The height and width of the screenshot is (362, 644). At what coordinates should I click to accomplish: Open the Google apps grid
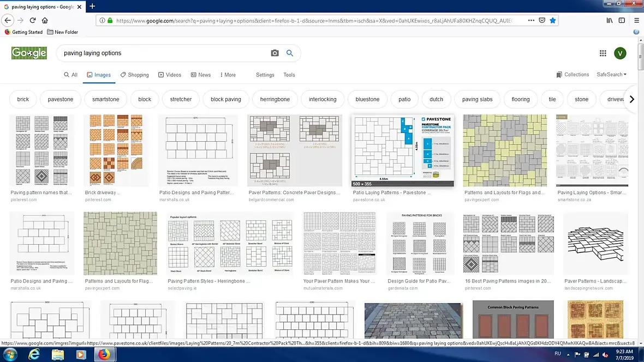[x=603, y=53]
